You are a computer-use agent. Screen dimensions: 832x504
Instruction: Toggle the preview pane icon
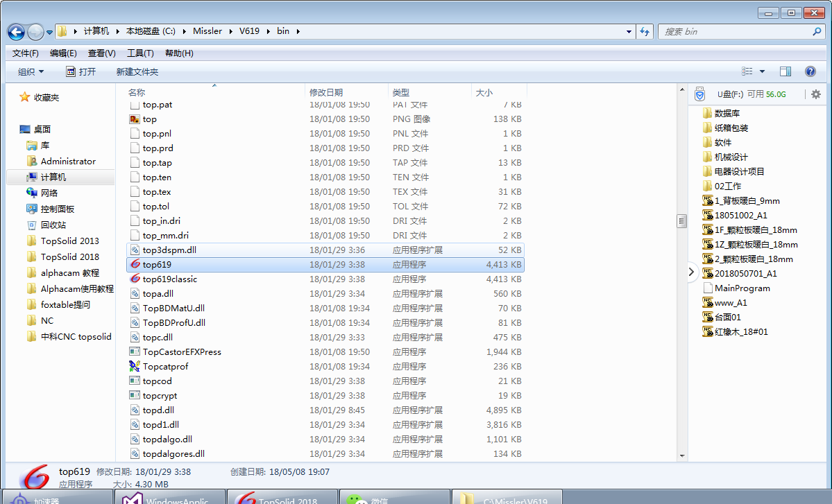[x=786, y=71]
